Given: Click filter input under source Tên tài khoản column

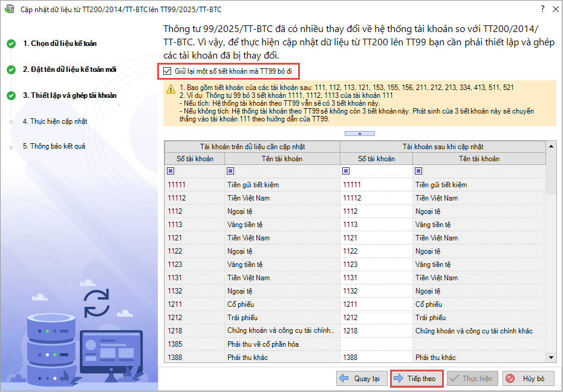Looking at the screenshot, I should [286, 171].
